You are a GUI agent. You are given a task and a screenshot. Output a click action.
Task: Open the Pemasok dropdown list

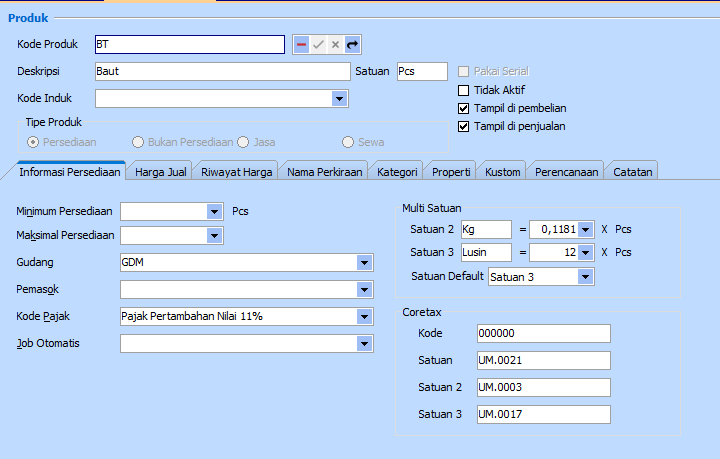364,290
